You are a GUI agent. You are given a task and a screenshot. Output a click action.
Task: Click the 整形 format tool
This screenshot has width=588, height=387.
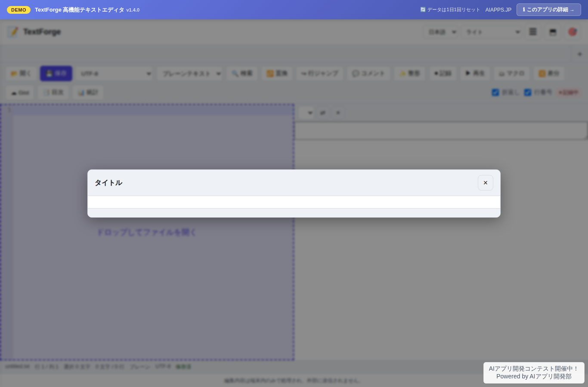[x=409, y=74]
